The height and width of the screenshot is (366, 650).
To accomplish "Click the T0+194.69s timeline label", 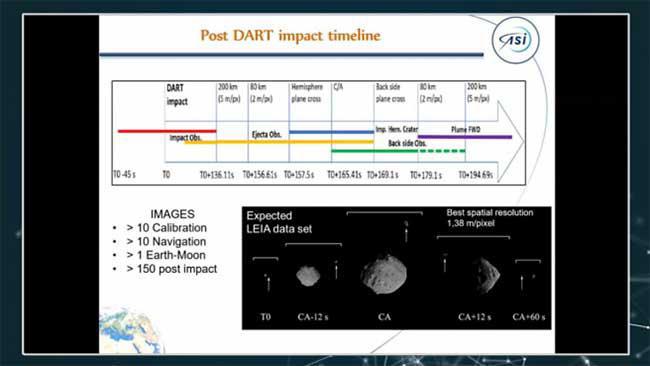I will tap(475, 175).
